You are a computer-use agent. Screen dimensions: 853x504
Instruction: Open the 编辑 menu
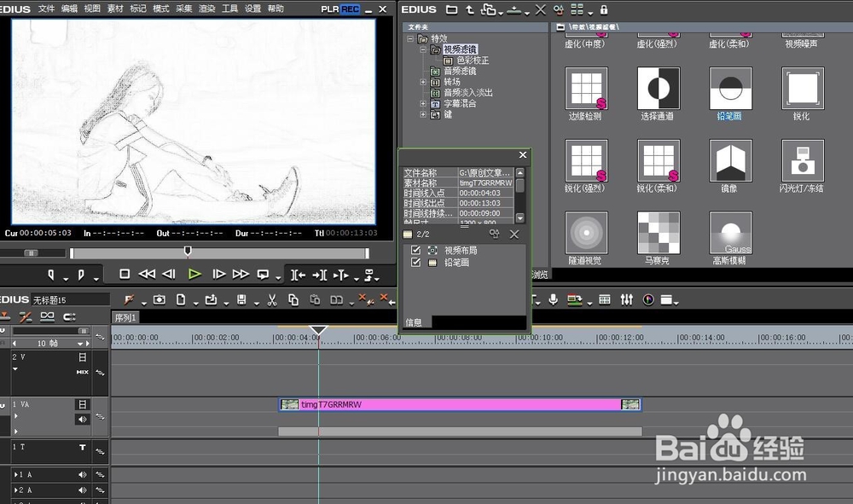click(x=69, y=9)
